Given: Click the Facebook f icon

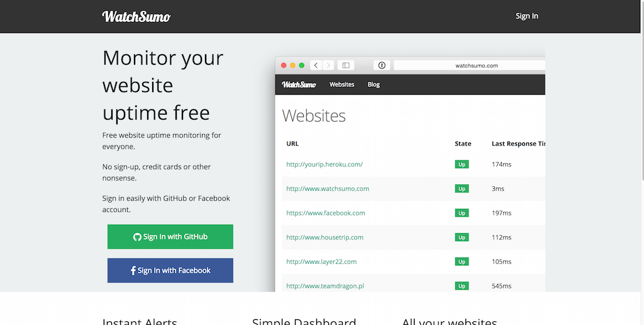Looking at the screenshot, I should pyautogui.click(x=133, y=270).
